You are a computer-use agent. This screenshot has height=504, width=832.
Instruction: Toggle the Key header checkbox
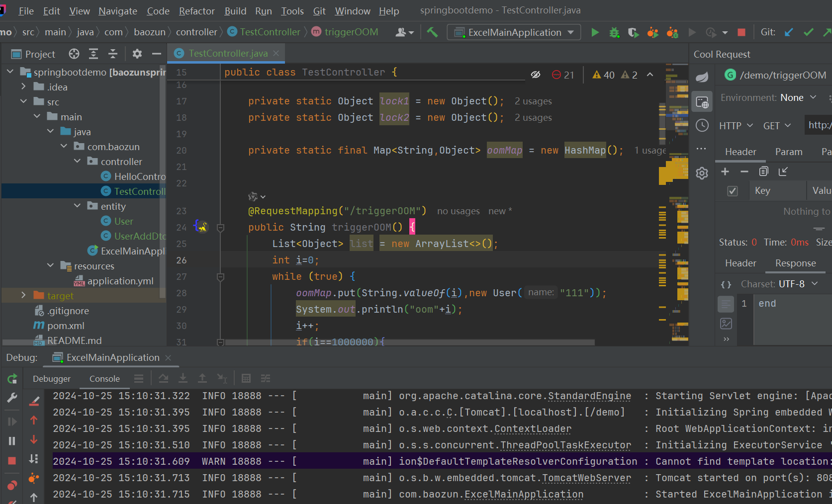733,191
